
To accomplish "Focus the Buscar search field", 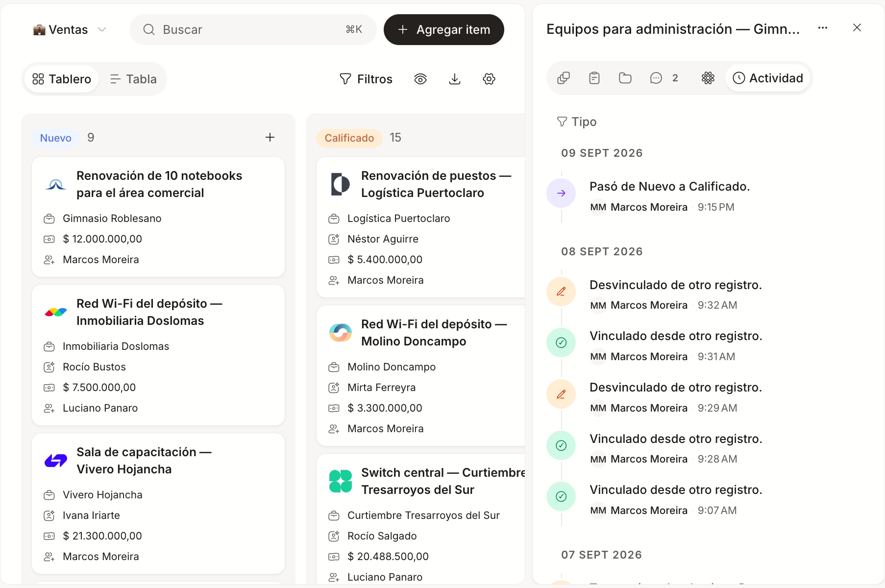I will pos(253,29).
